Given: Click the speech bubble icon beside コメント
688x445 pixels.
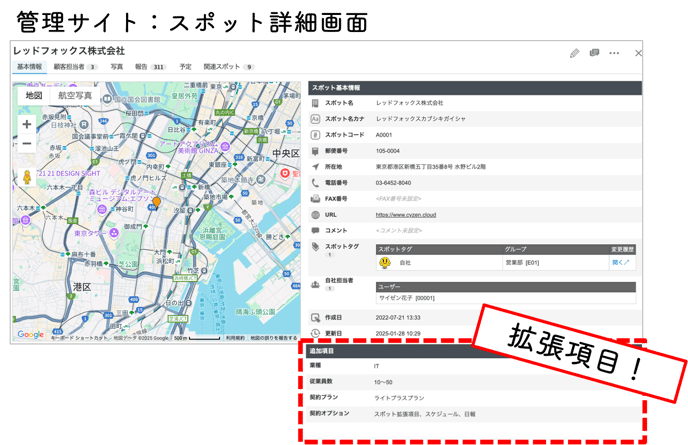Looking at the screenshot, I should (x=315, y=230).
